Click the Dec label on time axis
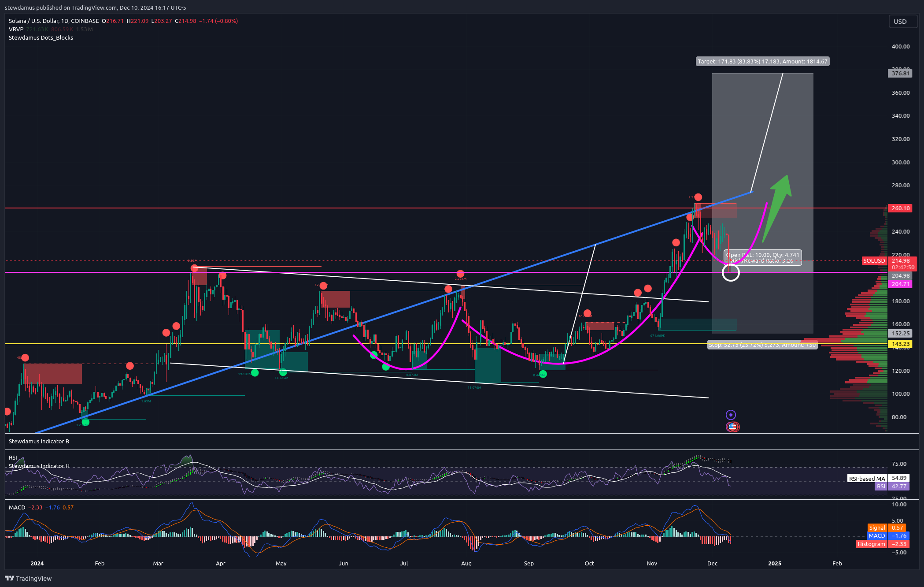 [x=712, y=563]
